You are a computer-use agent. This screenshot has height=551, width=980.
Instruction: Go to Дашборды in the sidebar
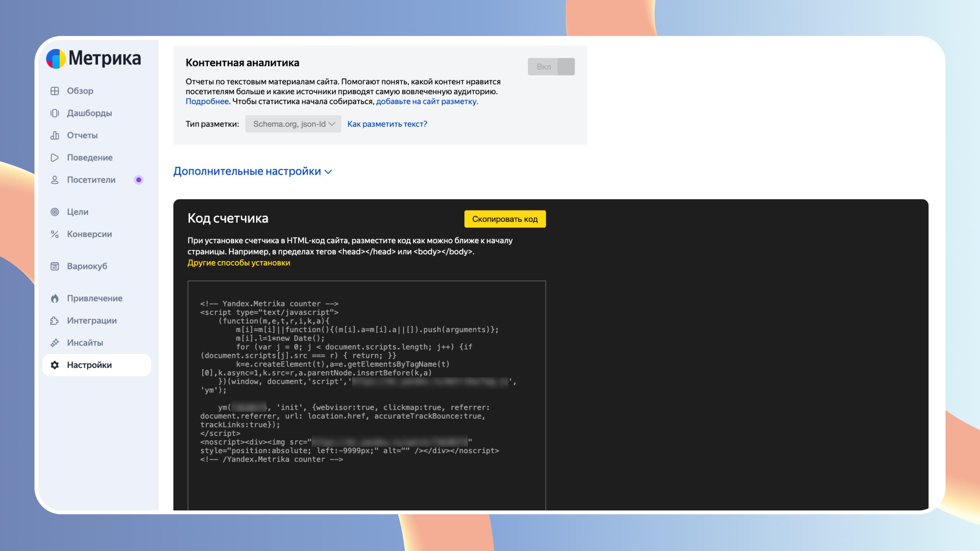[96, 113]
